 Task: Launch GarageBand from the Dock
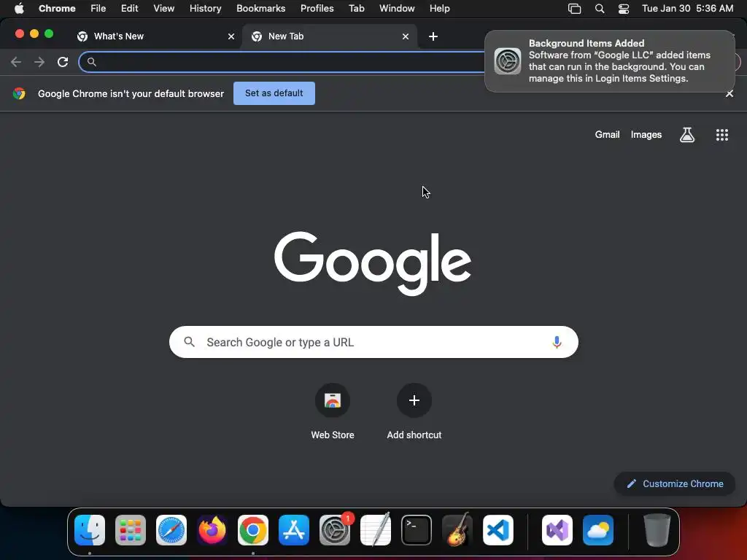[x=457, y=530]
